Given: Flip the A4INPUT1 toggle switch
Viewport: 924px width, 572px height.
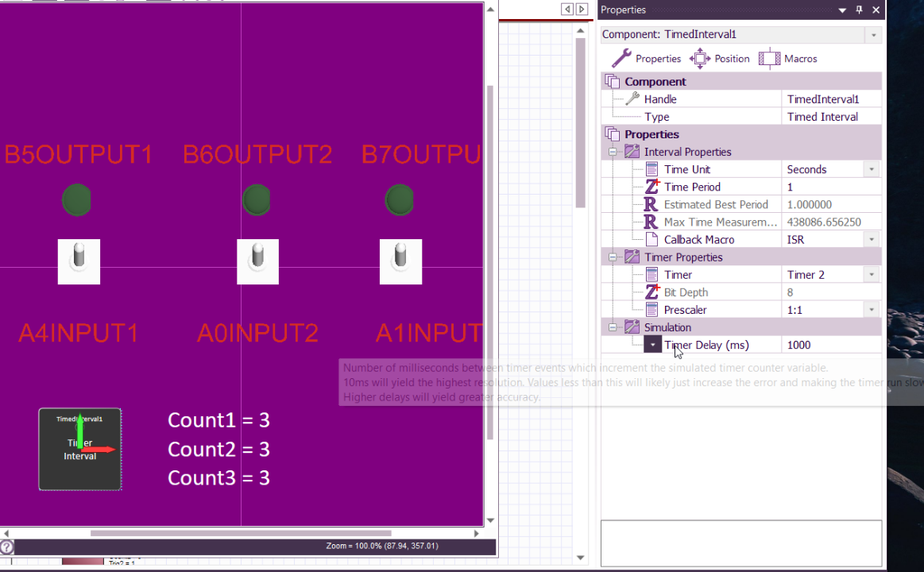Looking at the screenshot, I should 78,261.
